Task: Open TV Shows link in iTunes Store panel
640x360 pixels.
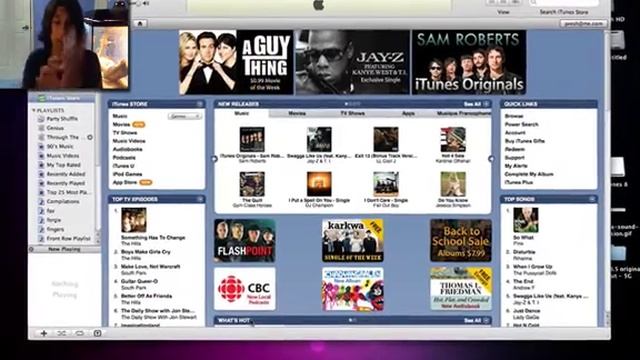Action: (125, 133)
